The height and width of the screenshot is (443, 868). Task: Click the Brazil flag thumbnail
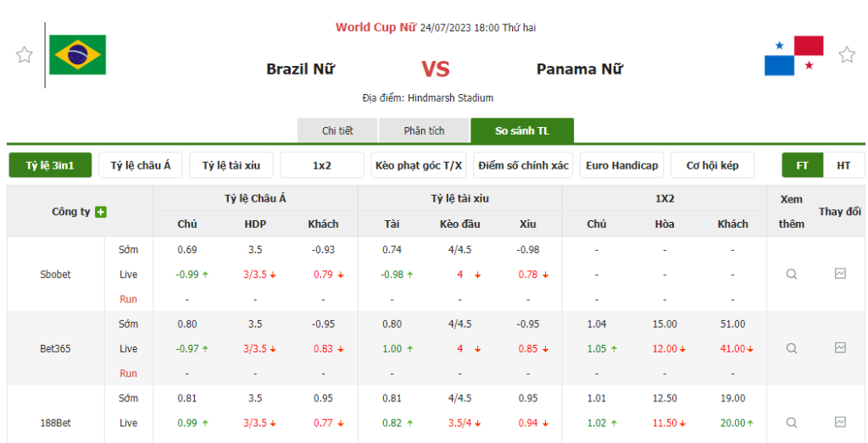77,55
